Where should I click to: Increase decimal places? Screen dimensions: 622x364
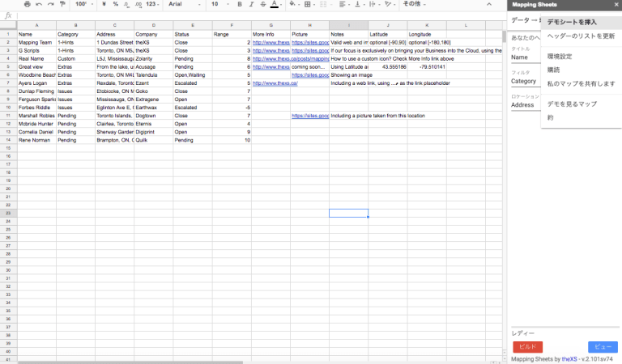(x=138, y=4)
